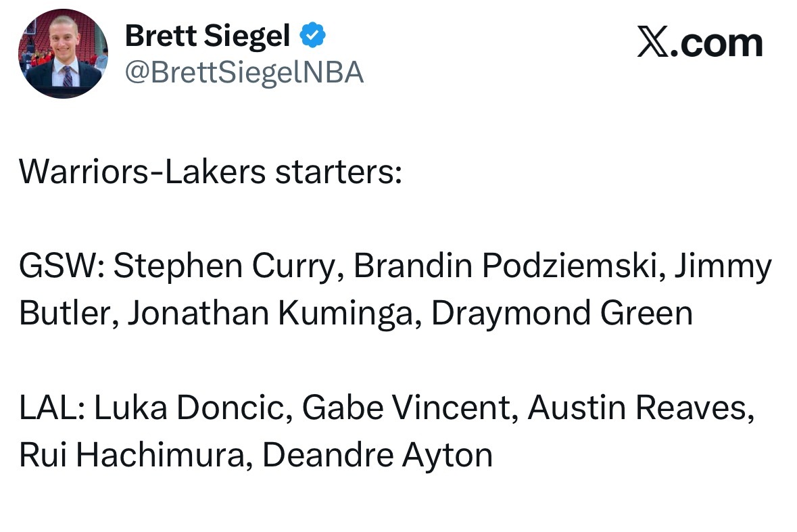Image resolution: width=797 pixels, height=532 pixels.
Task: Select the "Warriors-Lakers" heading word
Action: click(x=143, y=171)
